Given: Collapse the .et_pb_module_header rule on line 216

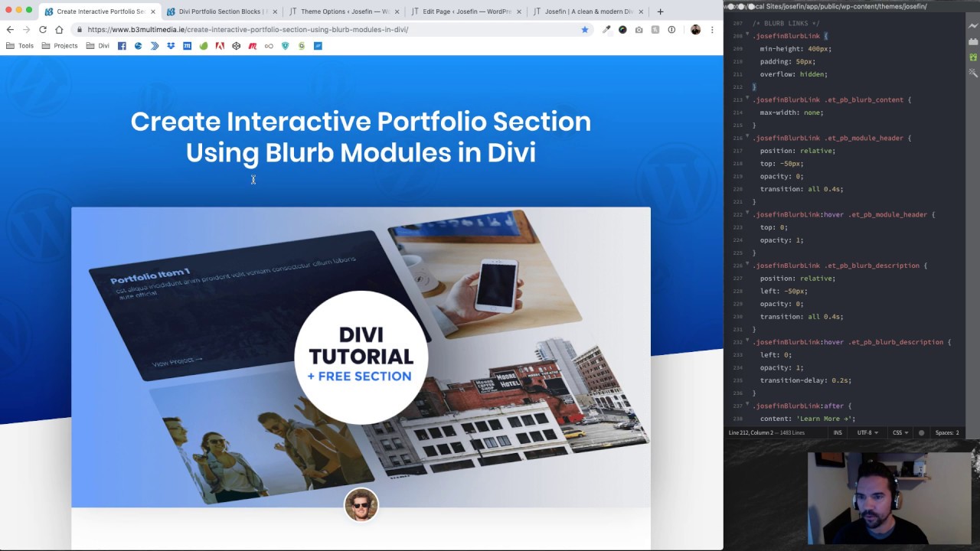Looking at the screenshot, I should click(x=747, y=138).
